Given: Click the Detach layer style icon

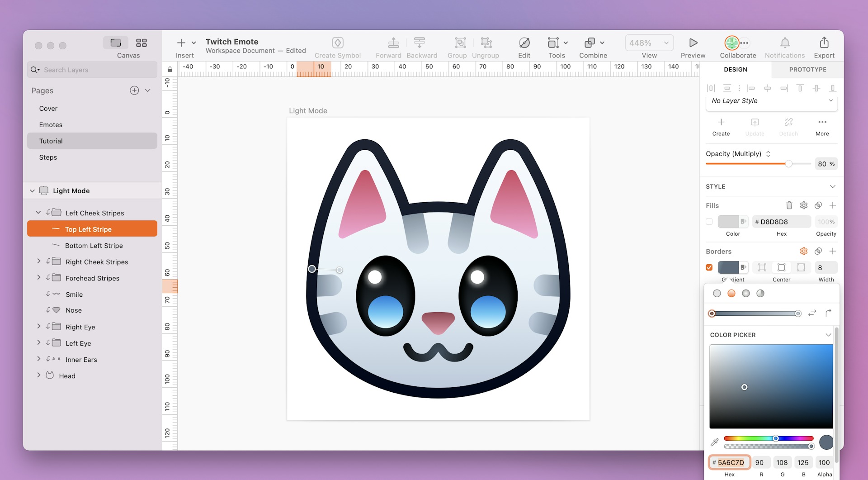Looking at the screenshot, I should pyautogui.click(x=788, y=122).
